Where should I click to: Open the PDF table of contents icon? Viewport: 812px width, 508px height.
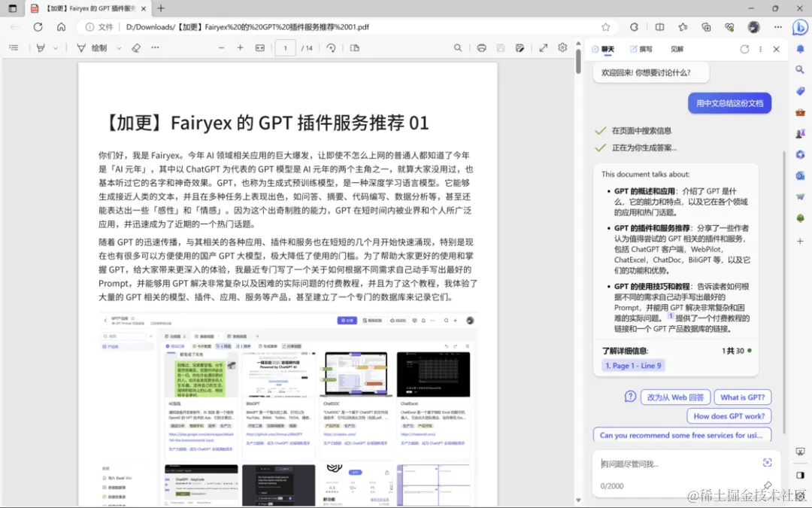pos(14,47)
